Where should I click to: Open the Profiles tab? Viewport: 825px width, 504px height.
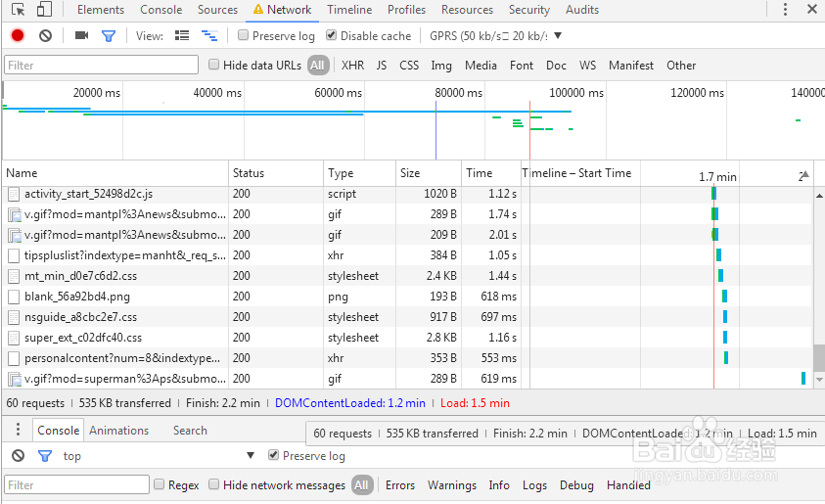click(406, 10)
